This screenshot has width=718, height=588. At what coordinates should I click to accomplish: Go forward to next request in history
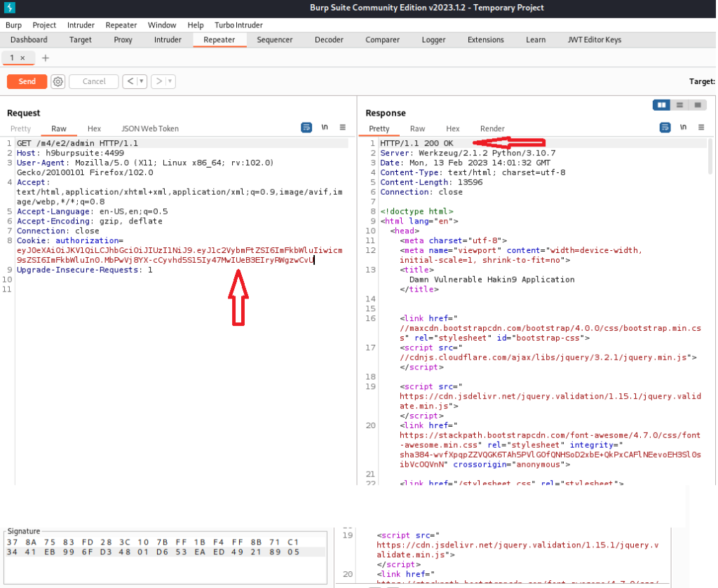pos(159,81)
